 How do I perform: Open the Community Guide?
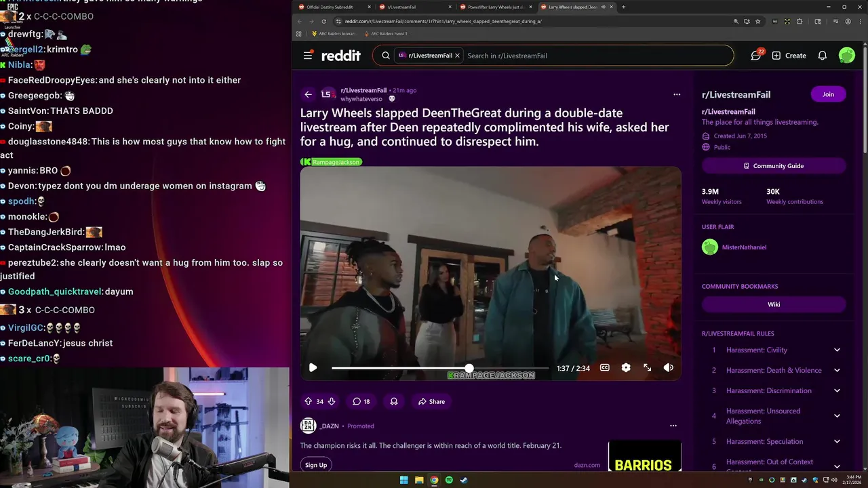tap(774, 166)
